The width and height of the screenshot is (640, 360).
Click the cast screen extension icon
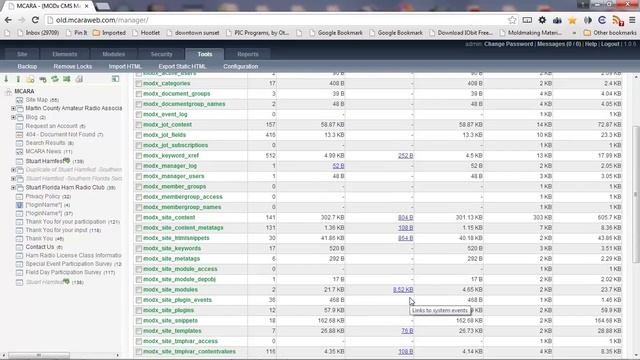[x=527, y=20]
